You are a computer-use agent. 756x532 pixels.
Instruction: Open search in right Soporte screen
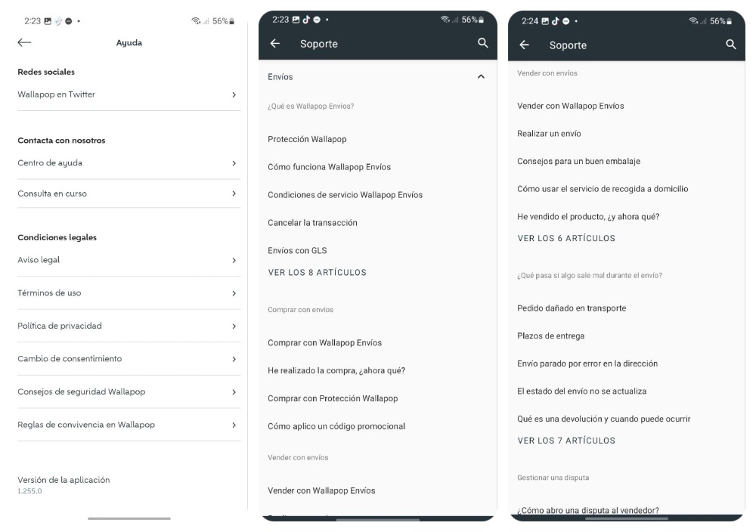[731, 45]
